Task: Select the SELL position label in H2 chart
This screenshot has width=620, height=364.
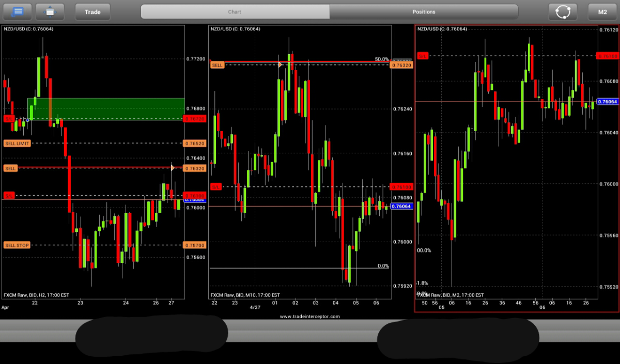Action: 10,168
